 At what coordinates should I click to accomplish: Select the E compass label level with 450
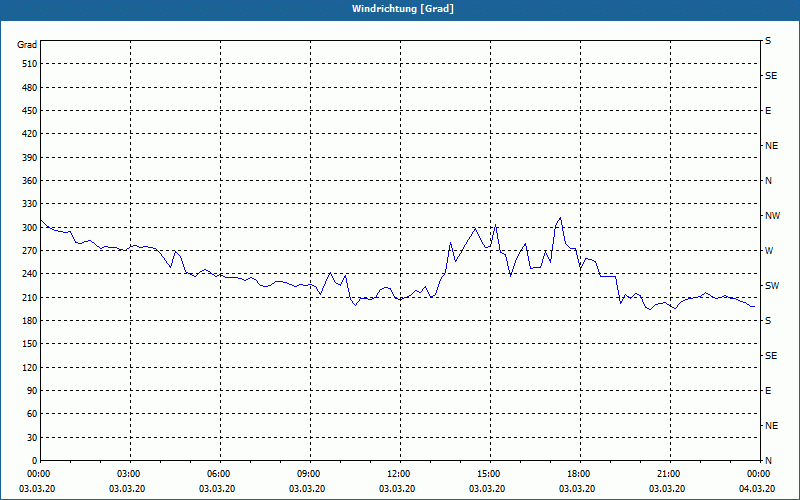pyautogui.click(x=768, y=111)
